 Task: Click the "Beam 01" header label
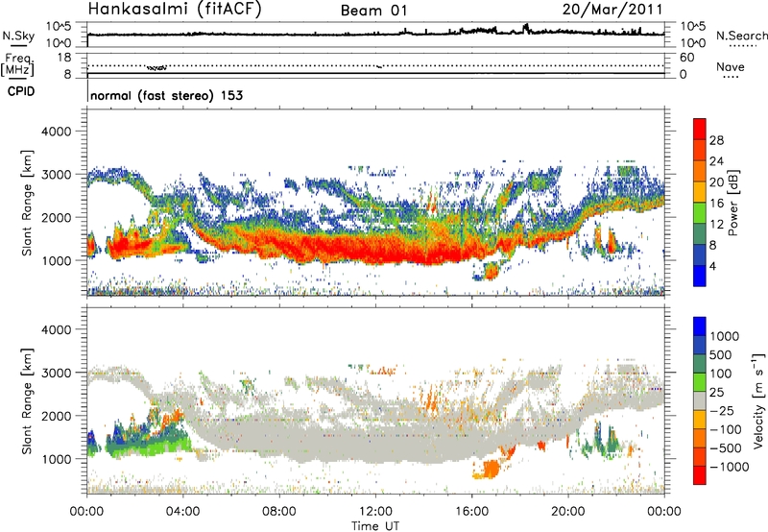pyautogui.click(x=373, y=11)
